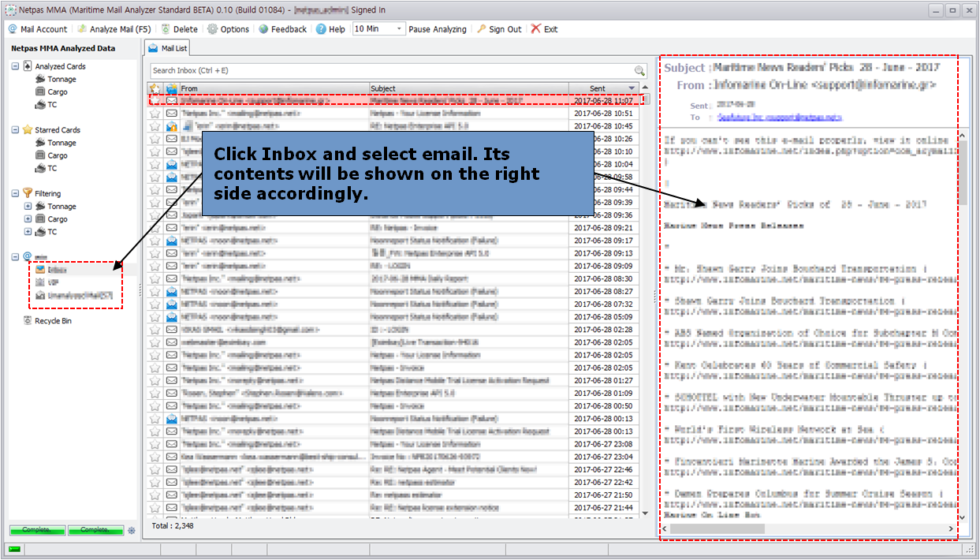This screenshot has width=980, height=560.
Task: Star the mail sent 2017-06-27 22:46
Action: (x=155, y=469)
